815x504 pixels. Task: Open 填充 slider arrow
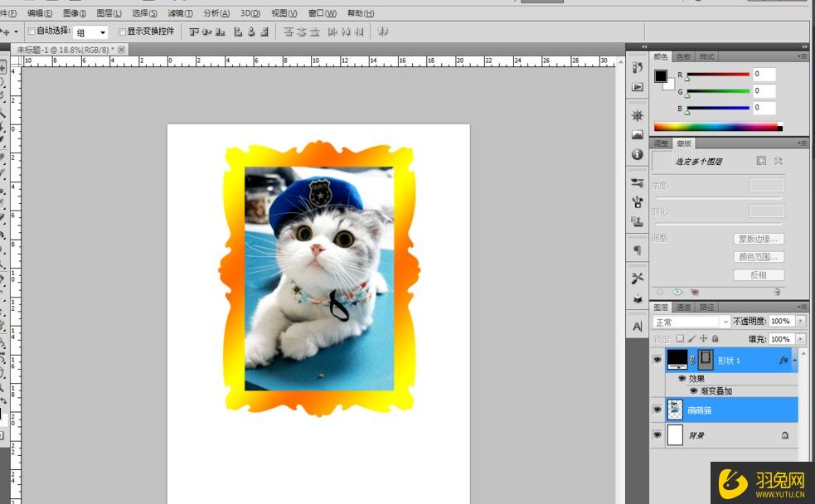coord(801,339)
